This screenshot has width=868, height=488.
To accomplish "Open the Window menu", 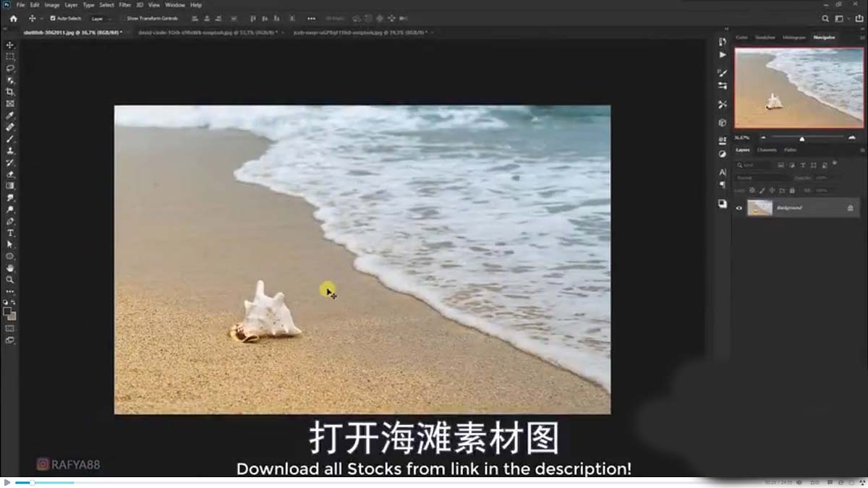I will tap(175, 5).
